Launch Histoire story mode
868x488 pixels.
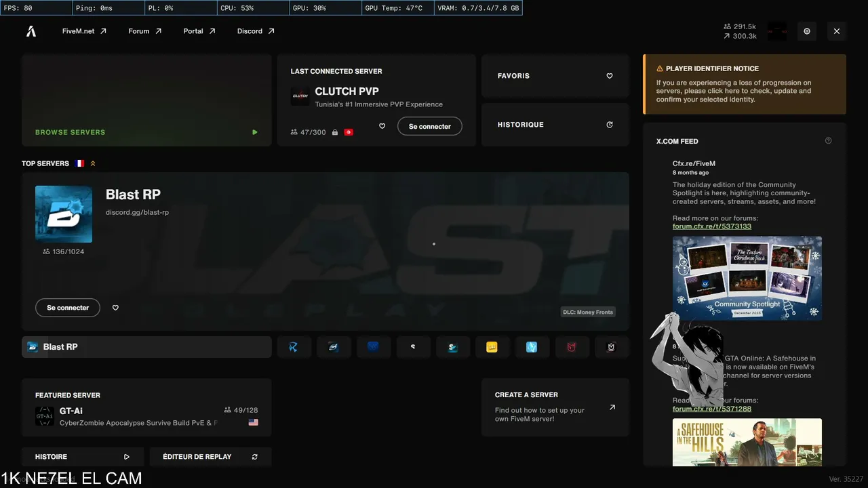tap(83, 457)
